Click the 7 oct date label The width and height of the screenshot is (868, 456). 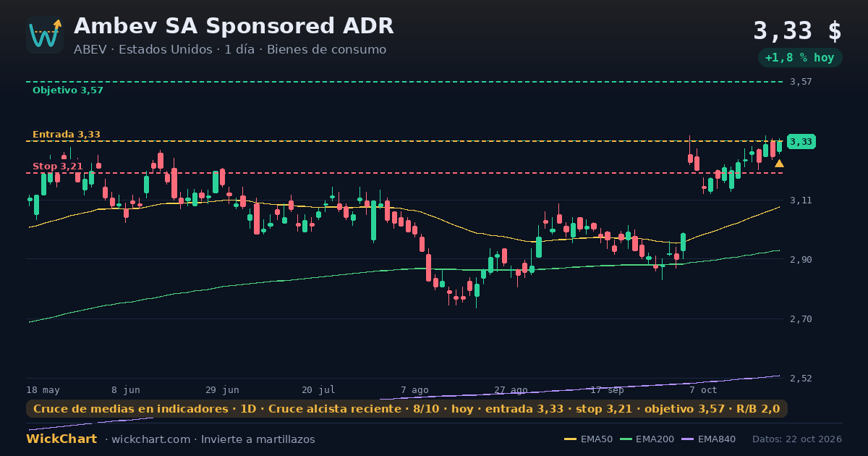(703, 390)
